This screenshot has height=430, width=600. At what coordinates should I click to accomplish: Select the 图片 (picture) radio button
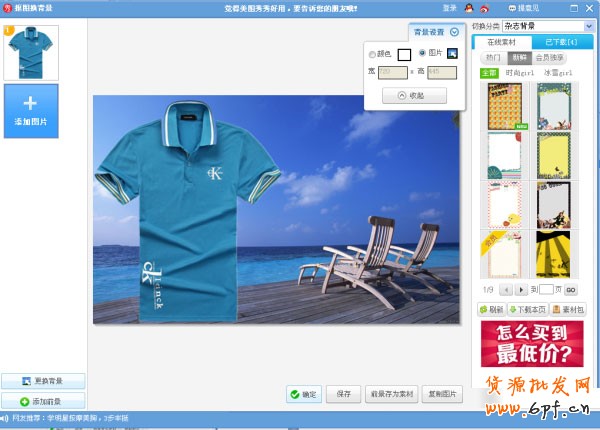tap(422, 53)
